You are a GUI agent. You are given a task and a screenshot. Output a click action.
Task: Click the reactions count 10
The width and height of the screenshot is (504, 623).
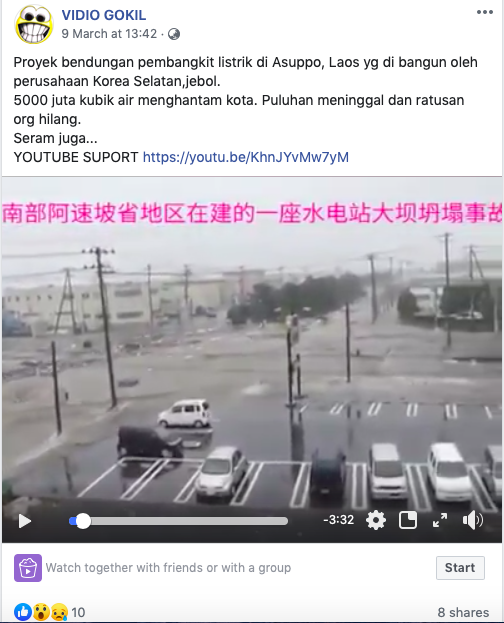78,612
